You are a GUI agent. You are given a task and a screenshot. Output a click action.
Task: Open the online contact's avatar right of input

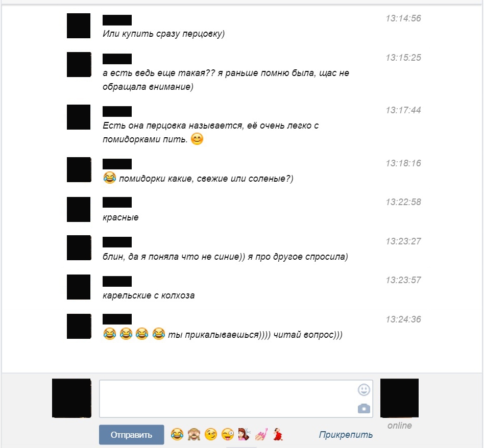pyautogui.click(x=399, y=398)
